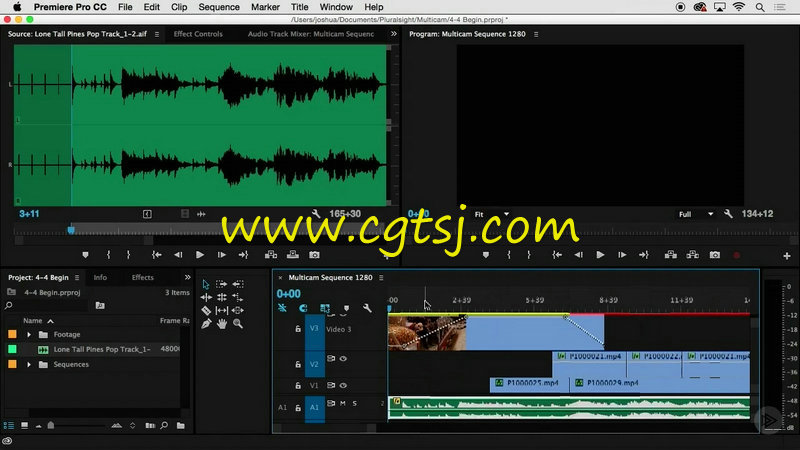The image size is (800, 450).
Task: Toggle Snap in the timeline
Action: 303,308
